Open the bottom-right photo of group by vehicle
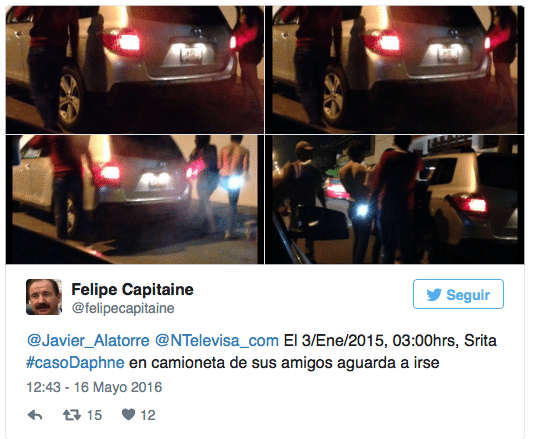The width and height of the screenshot is (546, 439). coord(395,199)
